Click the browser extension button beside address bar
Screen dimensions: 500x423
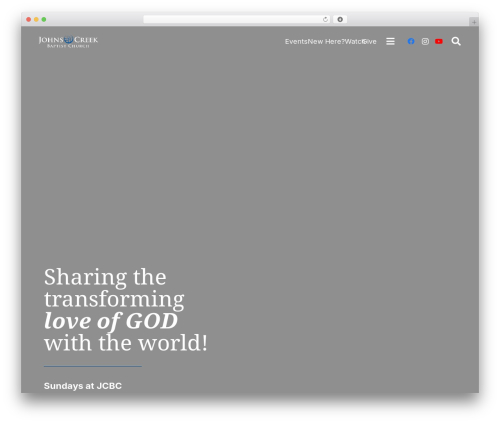coord(340,19)
